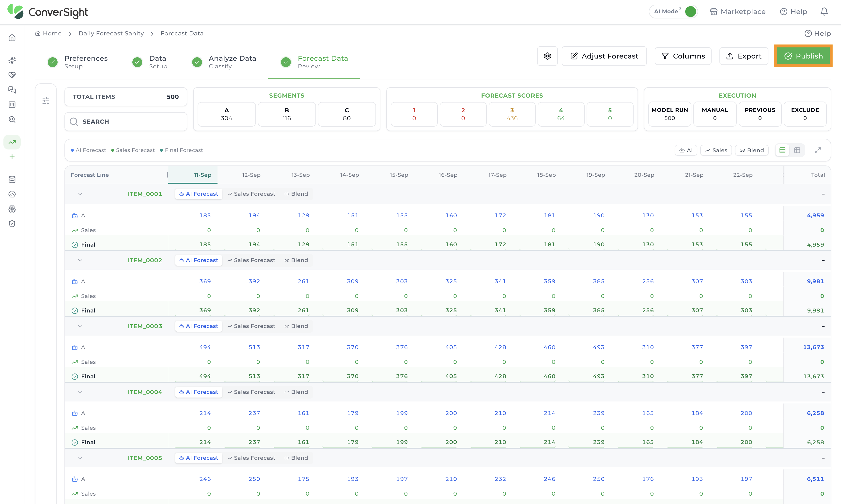Viewport: 841px width, 504px height.
Task: Select the 11-Sep column header
Action: coord(193,175)
